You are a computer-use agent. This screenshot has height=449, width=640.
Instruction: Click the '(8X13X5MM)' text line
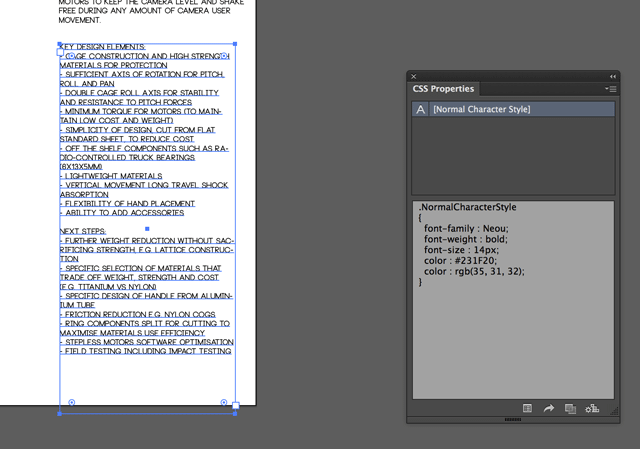(x=81, y=167)
